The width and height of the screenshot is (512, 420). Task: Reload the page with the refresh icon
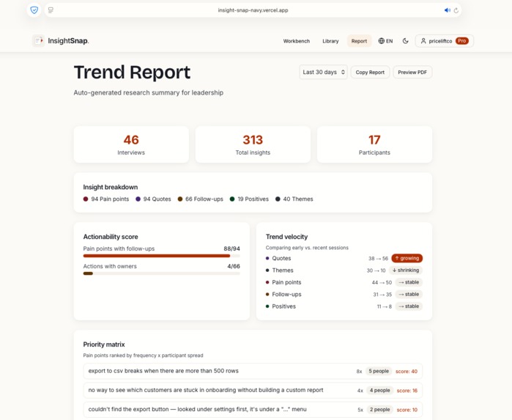tap(456, 10)
